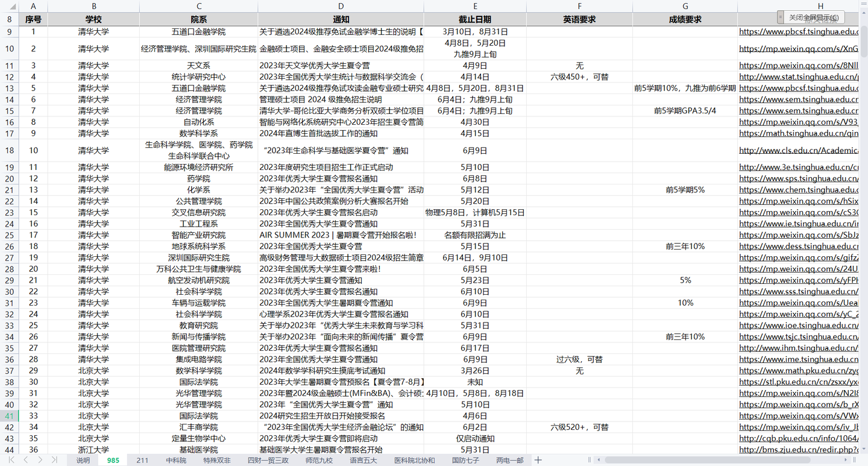
Task: Open the bms.zju.edu.cn link in row 44
Action: coord(799,449)
